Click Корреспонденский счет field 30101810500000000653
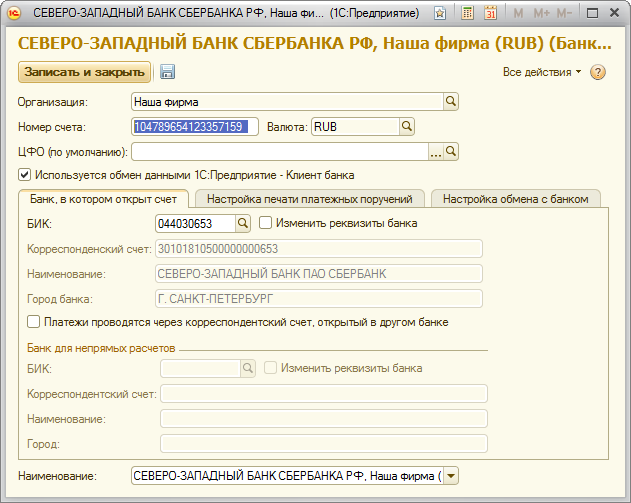This screenshot has height=503, width=631. (x=319, y=249)
